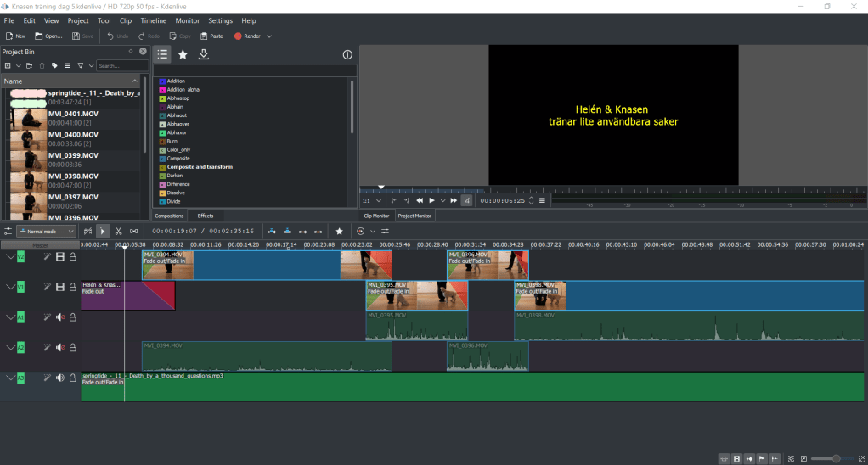Activate the Spacer tool in timeline toolbar

click(x=134, y=231)
